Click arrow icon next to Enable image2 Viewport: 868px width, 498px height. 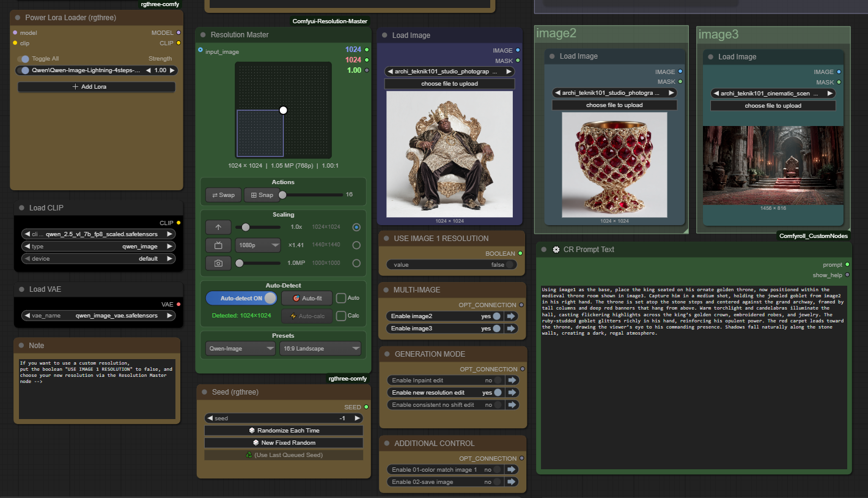pyautogui.click(x=511, y=316)
